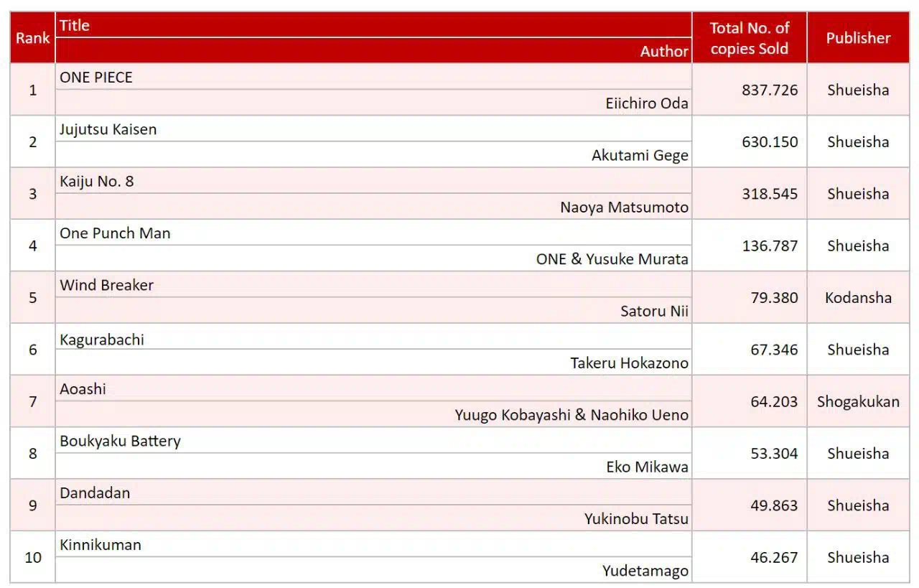The height and width of the screenshot is (588, 919).
Task: Click rank number 9 cell
Action: (x=32, y=505)
